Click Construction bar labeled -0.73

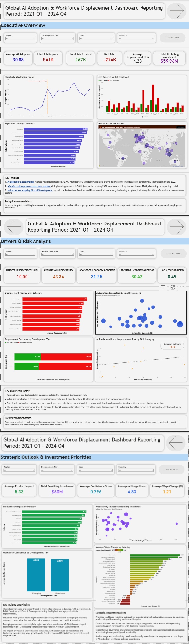[125, 604]
